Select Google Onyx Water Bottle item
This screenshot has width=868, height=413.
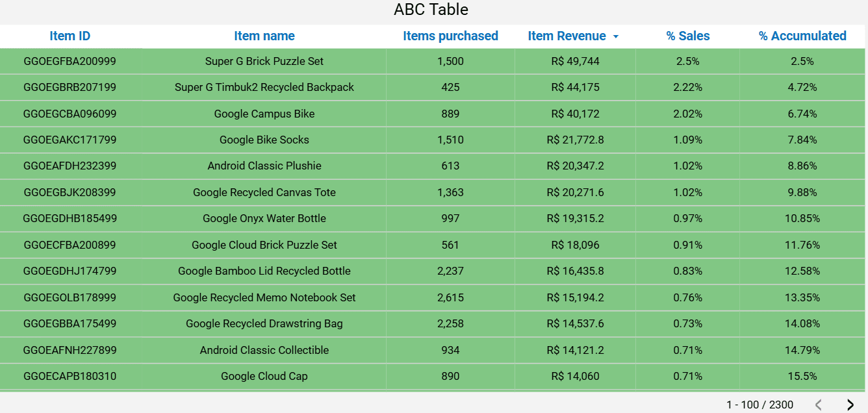pyautogui.click(x=264, y=218)
